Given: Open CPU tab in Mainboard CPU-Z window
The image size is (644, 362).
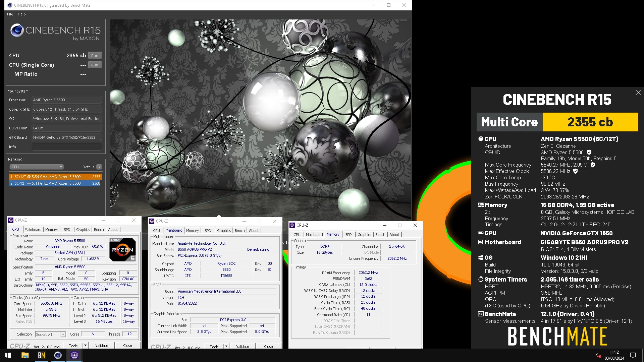Looking at the screenshot, I should coord(157,231).
